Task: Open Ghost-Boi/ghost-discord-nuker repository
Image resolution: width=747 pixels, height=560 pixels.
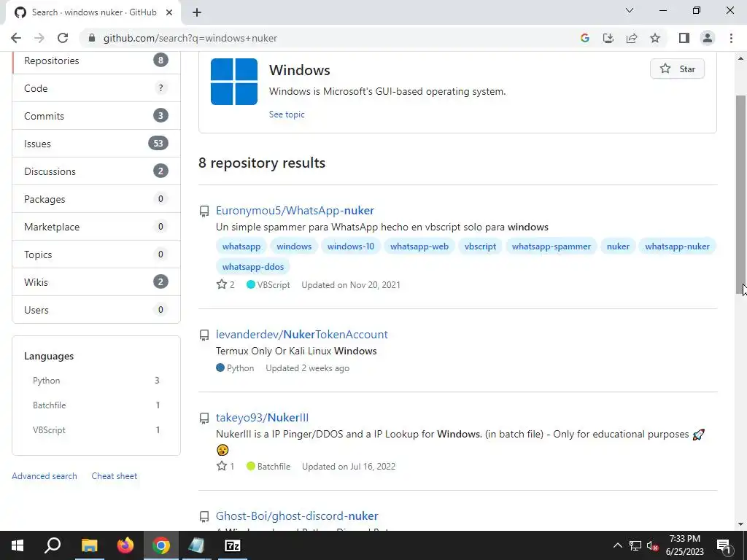Action: (297, 516)
